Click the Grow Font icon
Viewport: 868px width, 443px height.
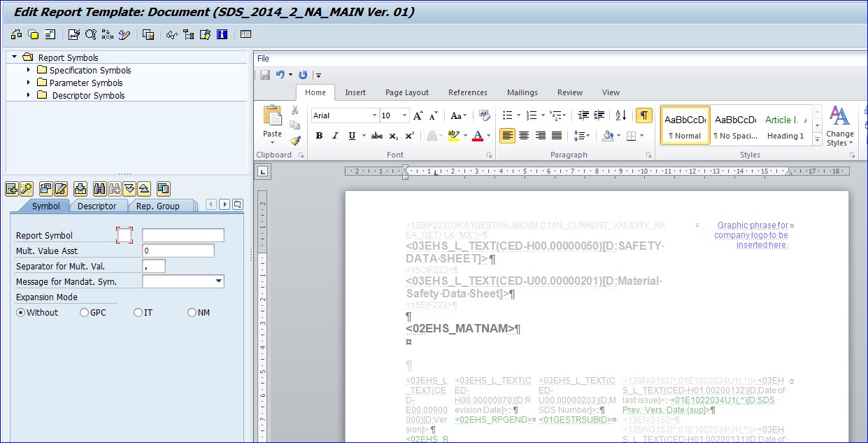[418, 115]
